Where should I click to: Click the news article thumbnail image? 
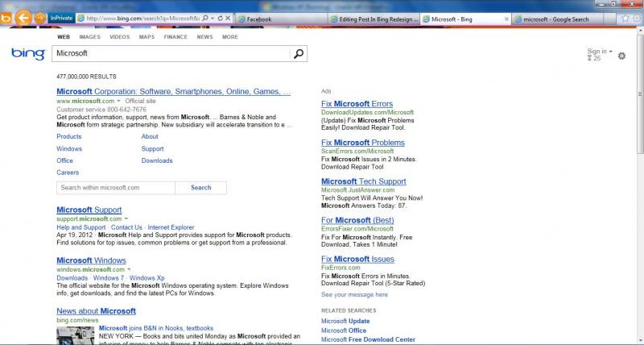click(75, 335)
